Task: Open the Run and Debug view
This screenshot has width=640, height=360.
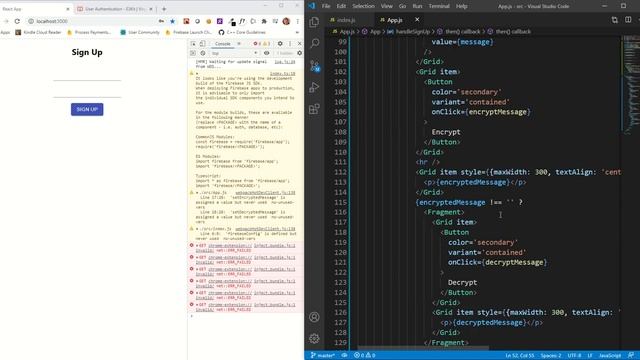Action: pyautogui.click(x=314, y=87)
